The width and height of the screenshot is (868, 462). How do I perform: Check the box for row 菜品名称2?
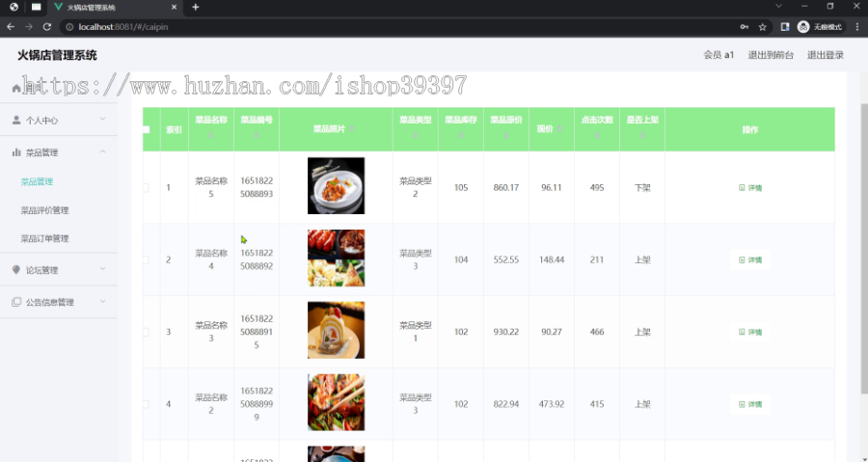tap(147, 404)
